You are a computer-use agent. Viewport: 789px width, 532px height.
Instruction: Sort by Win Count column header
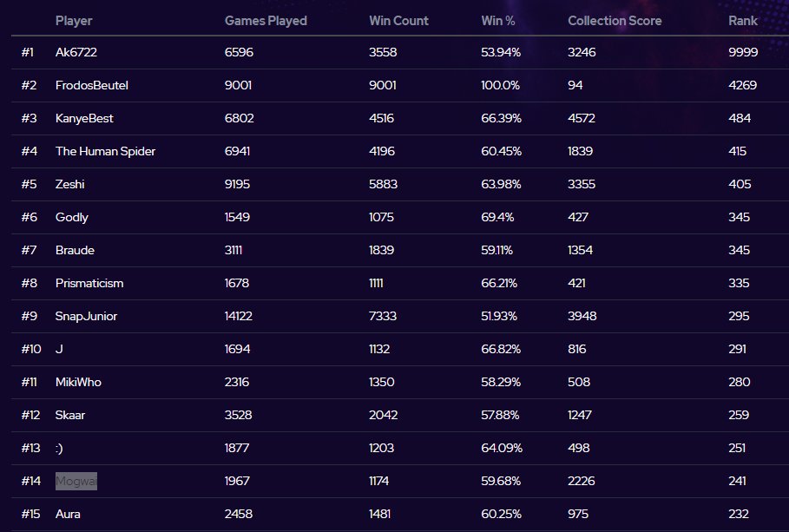(398, 21)
